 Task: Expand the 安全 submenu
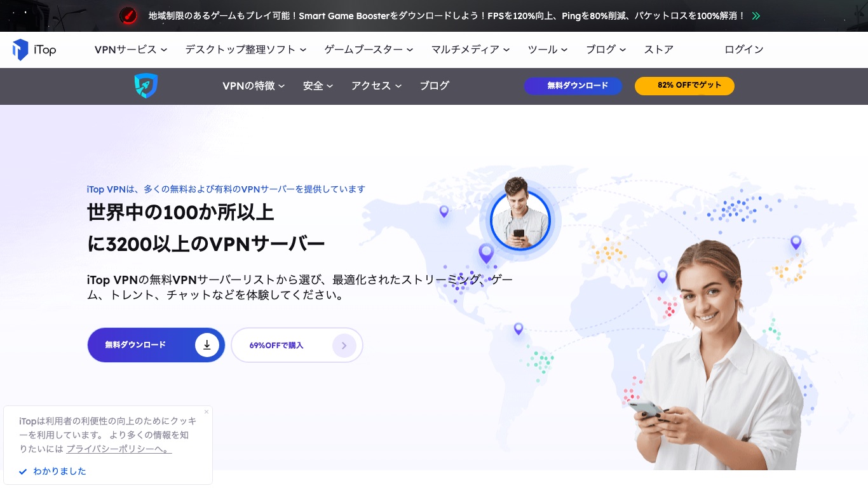pyautogui.click(x=318, y=86)
